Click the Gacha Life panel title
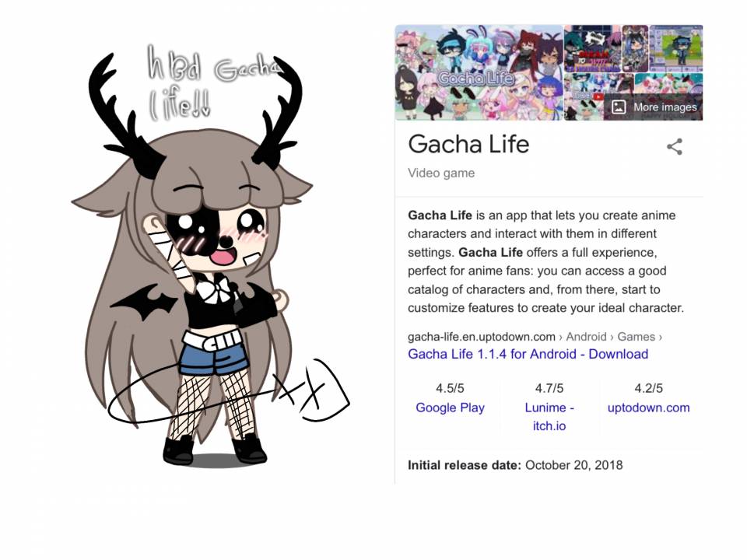 [468, 144]
